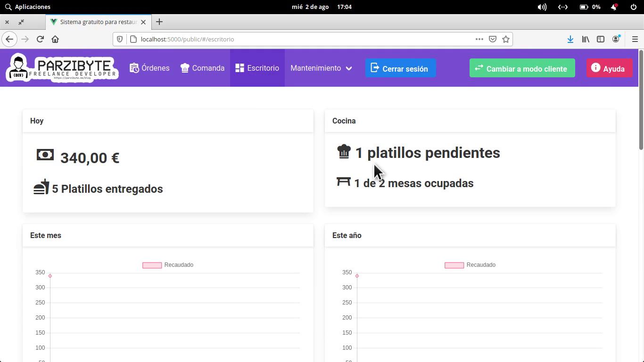Click the URL address bar
The image size is (644, 362).
point(302,39)
